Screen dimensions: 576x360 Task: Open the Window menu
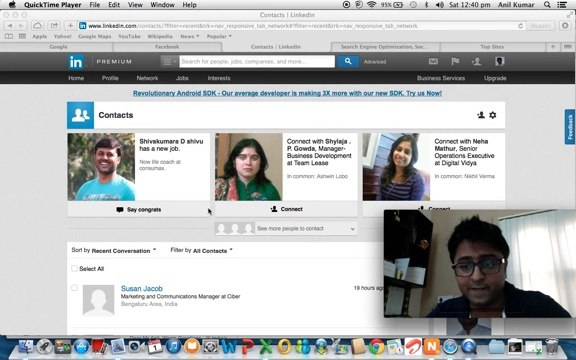[x=162, y=5]
